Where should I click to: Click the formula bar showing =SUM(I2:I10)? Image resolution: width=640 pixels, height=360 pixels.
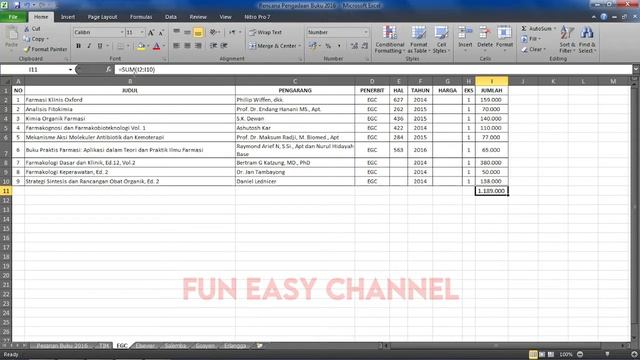tap(373, 70)
